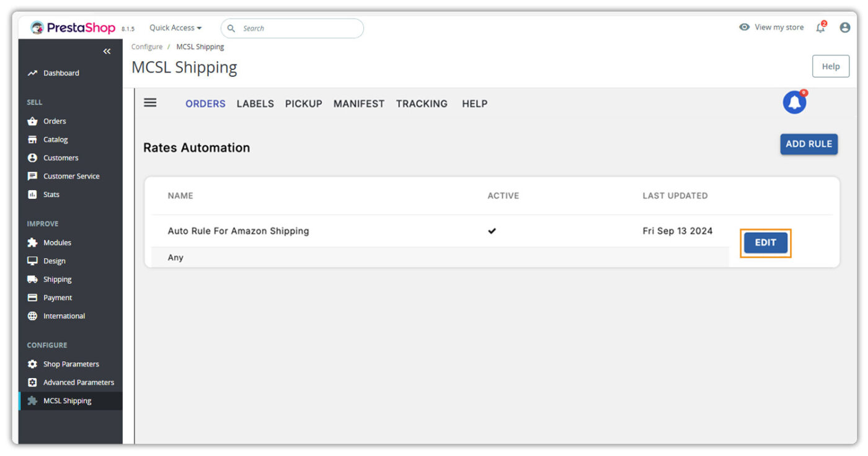Image resolution: width=868 pixels, height=456 pixels.
Task: Click the Payment card icon
Action: pyautogui.click(x=32, y=297)
